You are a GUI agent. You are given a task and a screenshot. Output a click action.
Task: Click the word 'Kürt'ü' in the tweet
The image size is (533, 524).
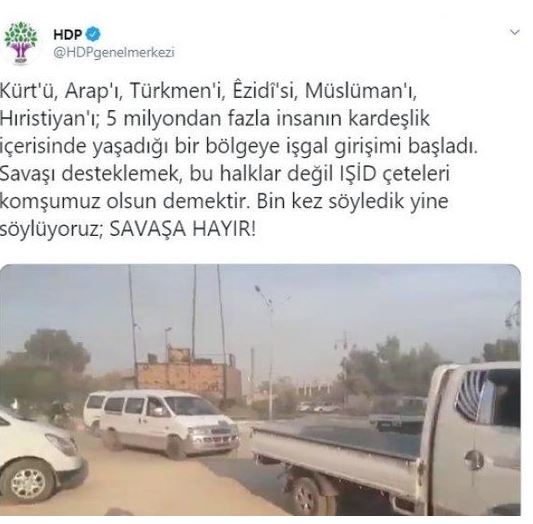27,91
